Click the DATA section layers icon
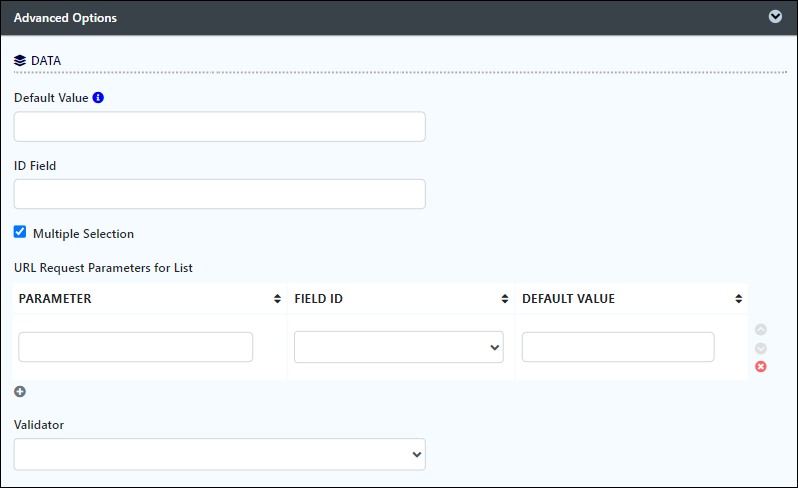 coord(20,61)
